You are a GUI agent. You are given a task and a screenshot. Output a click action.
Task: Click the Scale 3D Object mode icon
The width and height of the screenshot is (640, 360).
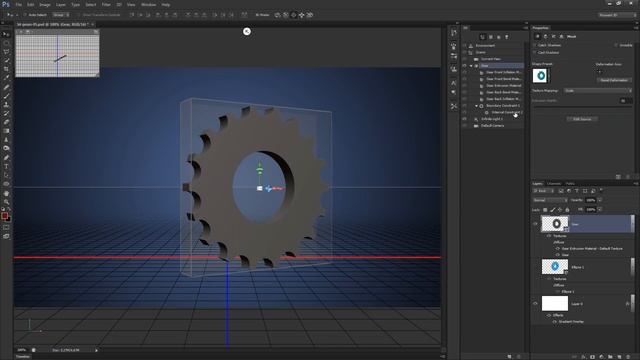pos(310,15)
